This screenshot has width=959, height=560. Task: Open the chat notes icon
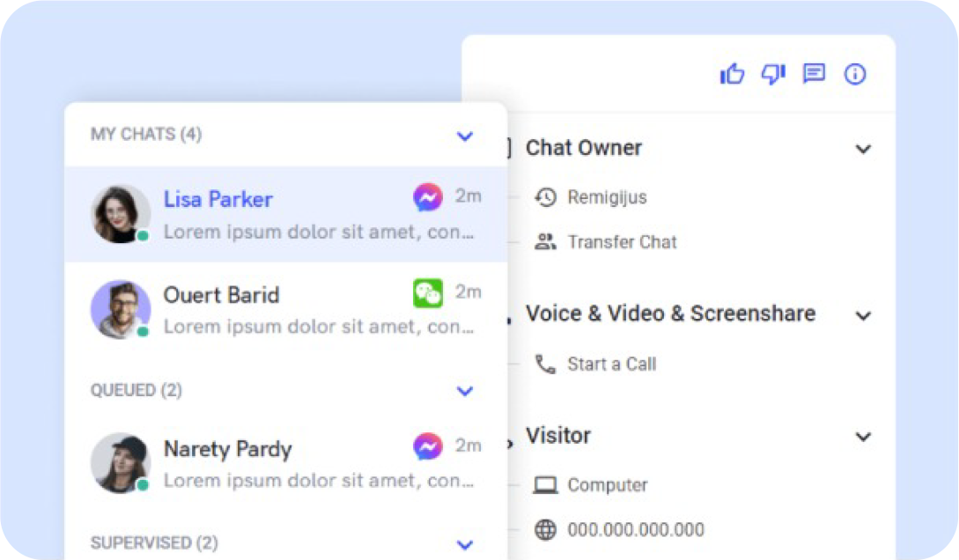814,74
